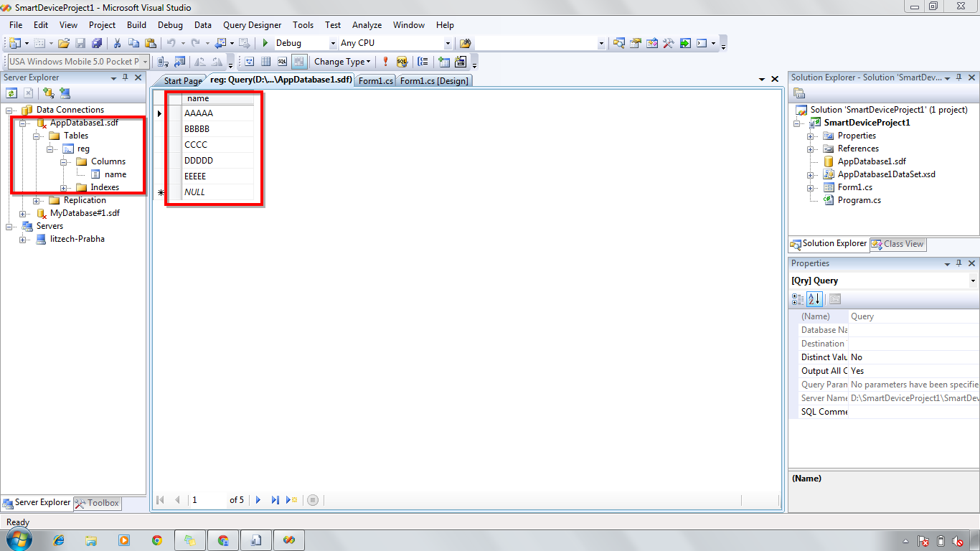
Task: Execute SQL with red exclamation icon
Action: point(385,62)
